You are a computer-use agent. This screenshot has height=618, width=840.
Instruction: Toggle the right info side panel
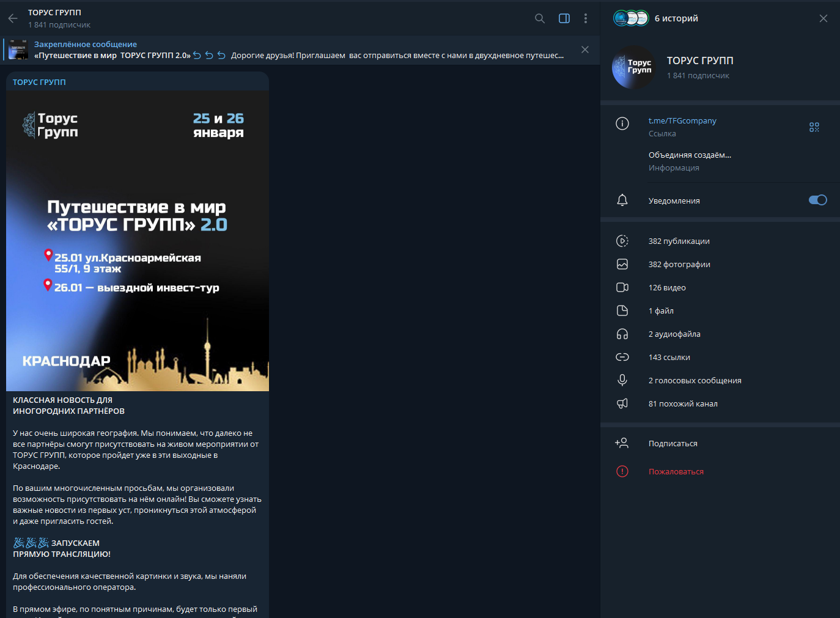click(564, 18)
